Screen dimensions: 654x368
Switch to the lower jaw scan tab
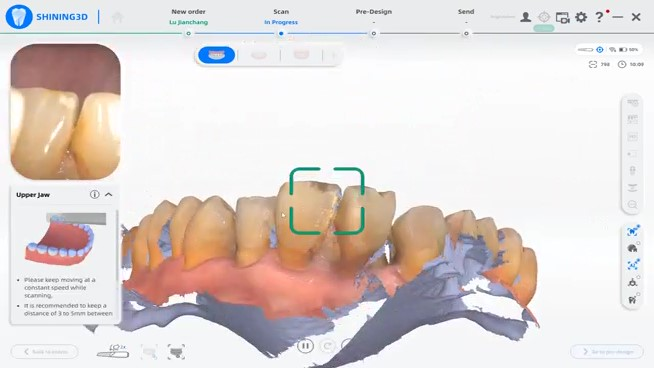pyautogui.click(x=259, y=55)
